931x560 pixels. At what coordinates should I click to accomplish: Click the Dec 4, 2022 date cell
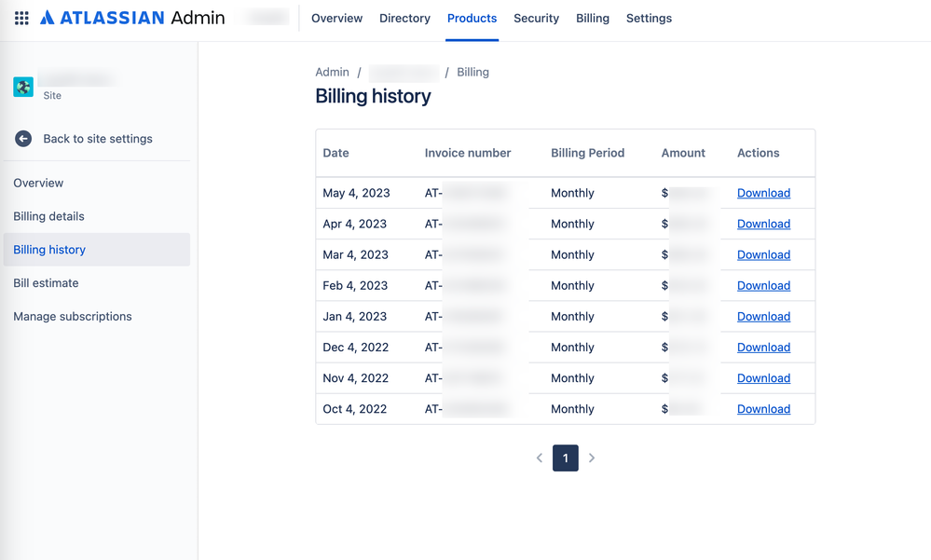[356, 348]
